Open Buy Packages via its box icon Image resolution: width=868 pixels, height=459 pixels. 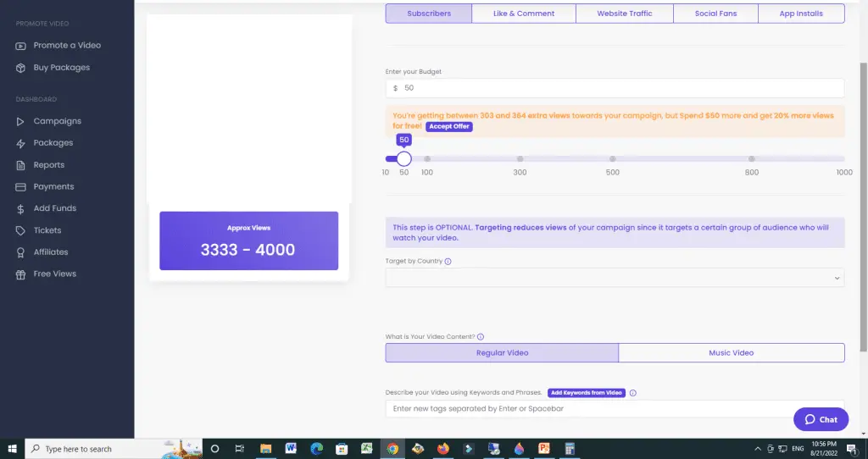click(x=21, y=68)
